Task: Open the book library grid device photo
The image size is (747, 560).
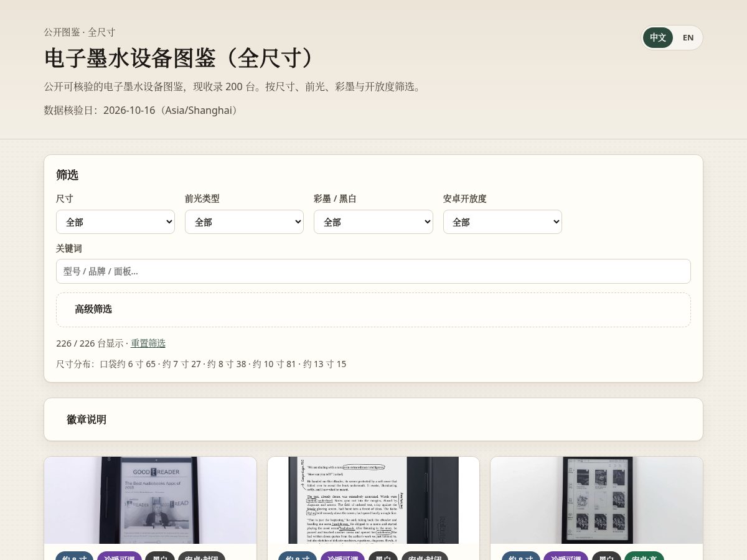Action: [x=596, y=500]
